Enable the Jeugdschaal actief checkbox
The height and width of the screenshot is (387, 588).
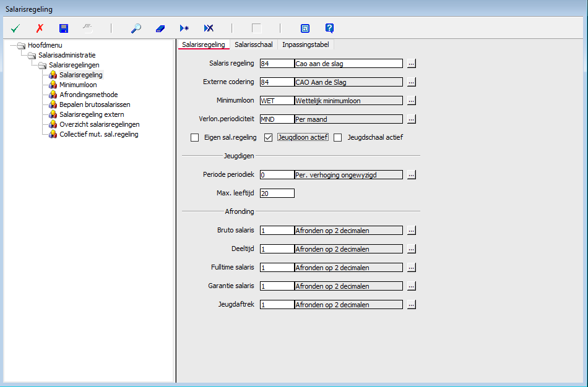pos(338,137)
